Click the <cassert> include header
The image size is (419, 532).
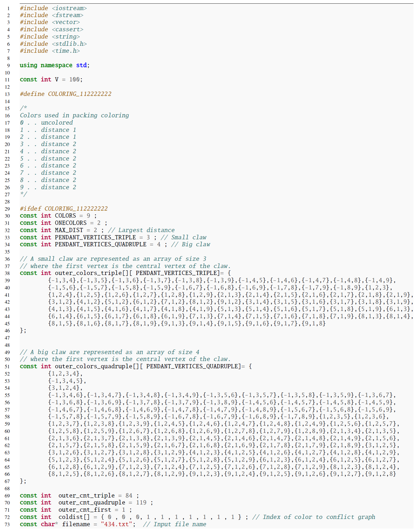(68, 29)
